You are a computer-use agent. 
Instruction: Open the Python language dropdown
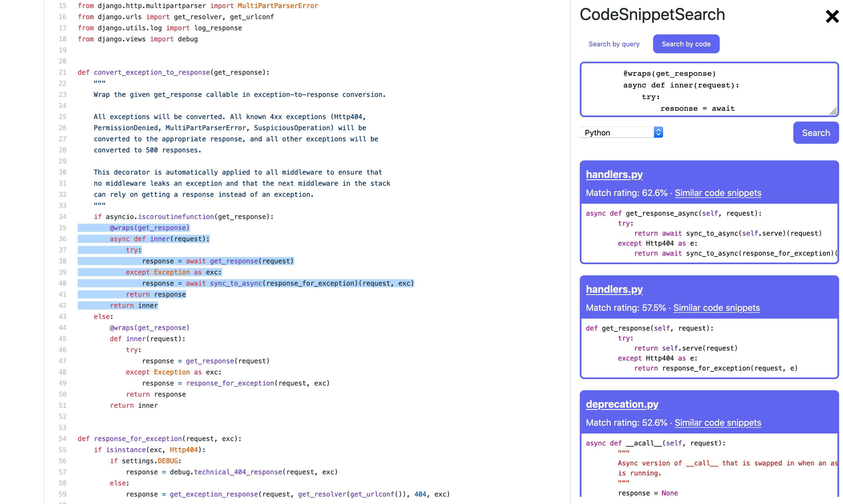(x=617, y=132)
